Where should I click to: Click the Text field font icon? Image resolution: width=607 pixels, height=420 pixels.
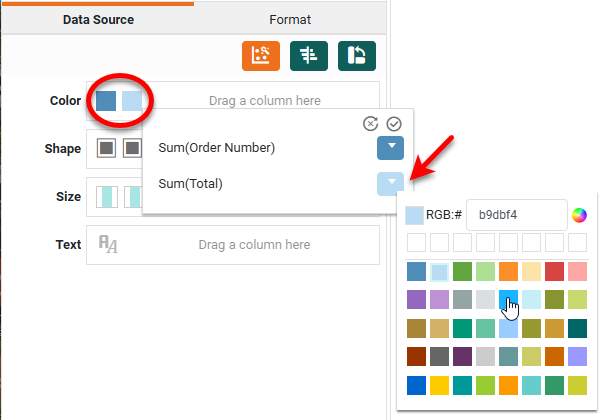[x=108, y=244]
